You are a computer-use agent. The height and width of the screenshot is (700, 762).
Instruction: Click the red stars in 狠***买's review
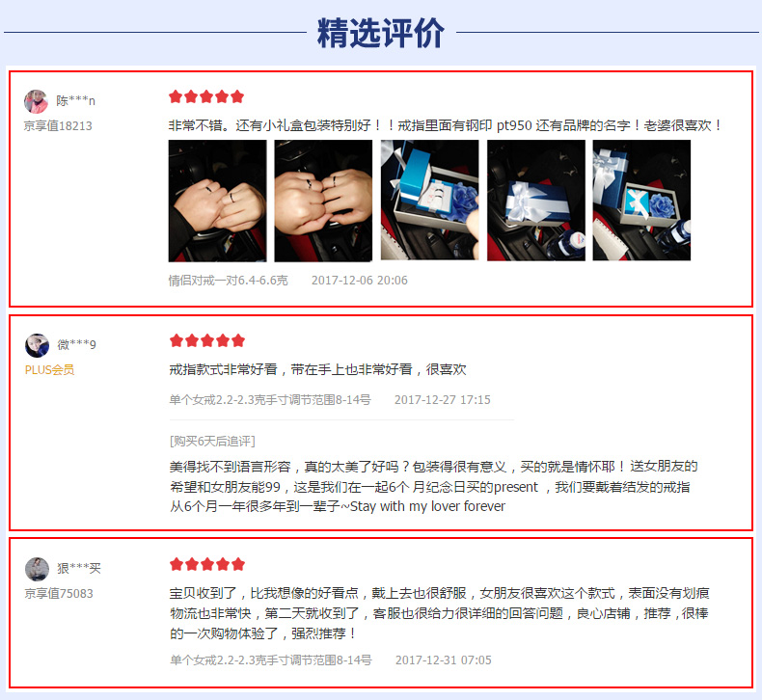207,564
